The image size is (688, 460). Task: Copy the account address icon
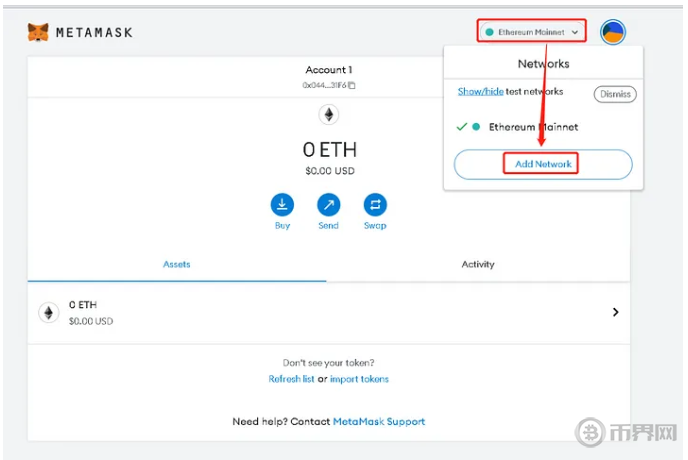click(352, 85)
